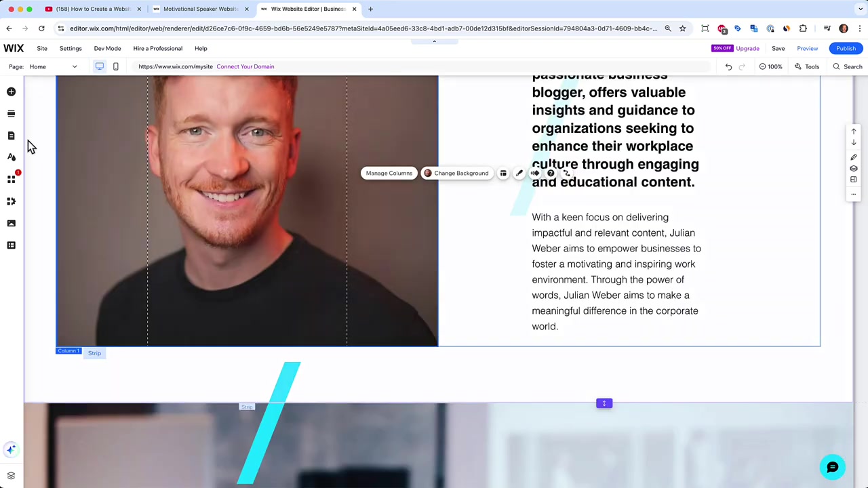This screenshot has width=868, height=488.
Task: Open the CMS table sidebar icon
Action: coord(11,245)
